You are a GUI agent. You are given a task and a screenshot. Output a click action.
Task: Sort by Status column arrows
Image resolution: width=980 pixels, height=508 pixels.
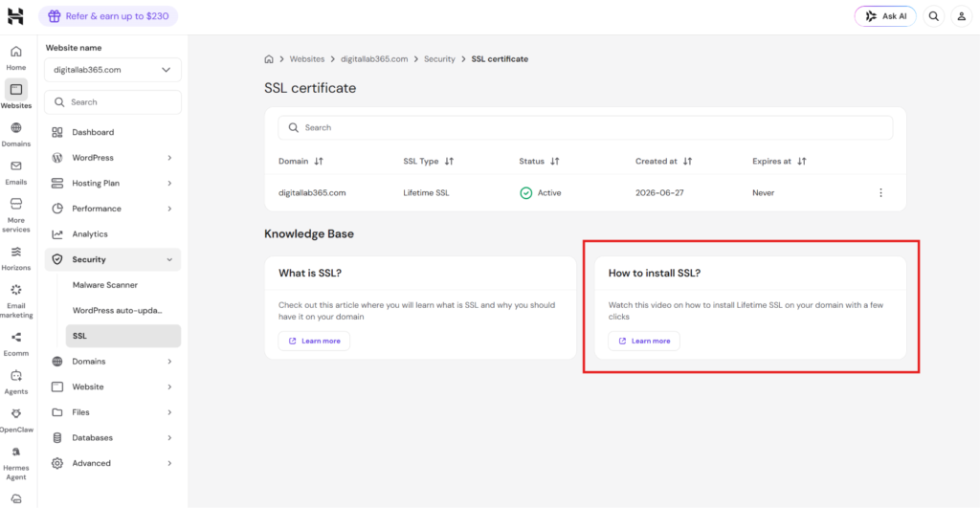(x=554, y=162)
